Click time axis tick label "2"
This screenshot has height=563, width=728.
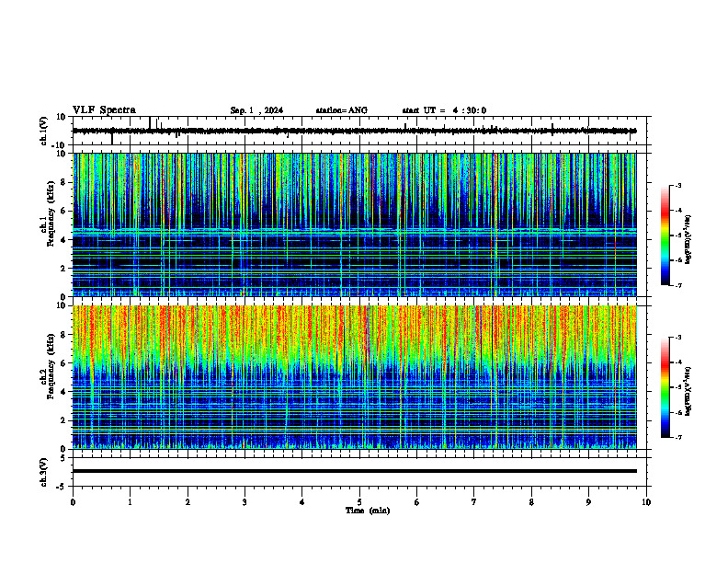click(188, 502)
